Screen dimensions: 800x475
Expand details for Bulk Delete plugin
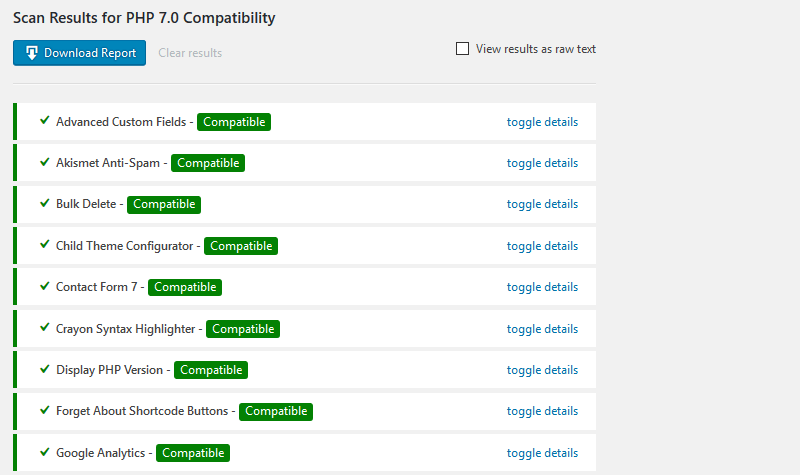pyautogui.click(x=542, y=204)
